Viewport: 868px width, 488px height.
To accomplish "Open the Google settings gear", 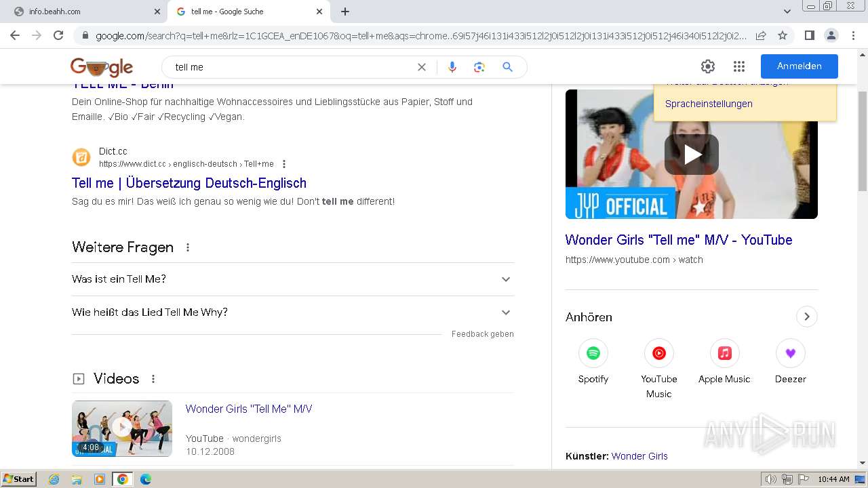I will click(x=708, y=66).
